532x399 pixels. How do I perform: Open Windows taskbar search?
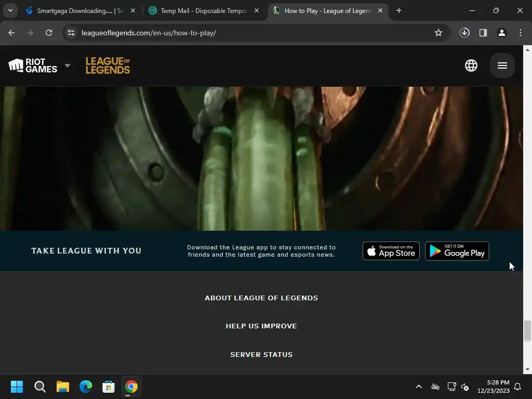tap(39, 387)
